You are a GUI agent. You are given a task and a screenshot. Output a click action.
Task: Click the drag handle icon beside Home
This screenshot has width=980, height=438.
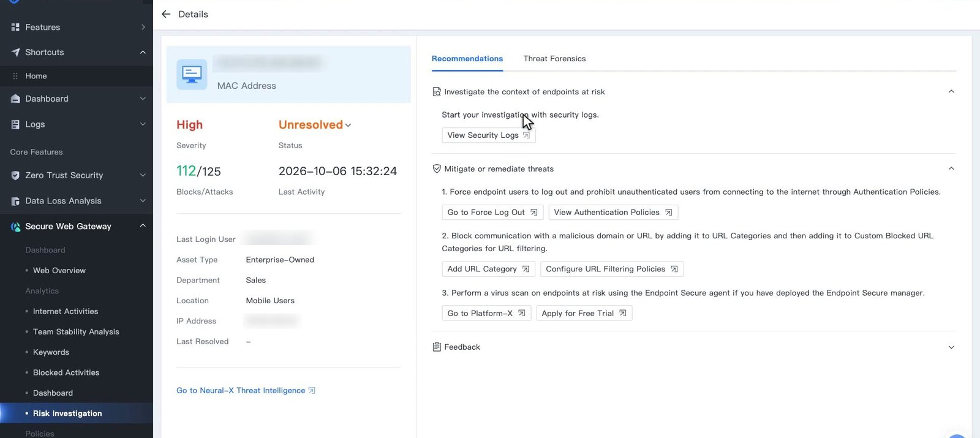(x=15, y=76)
